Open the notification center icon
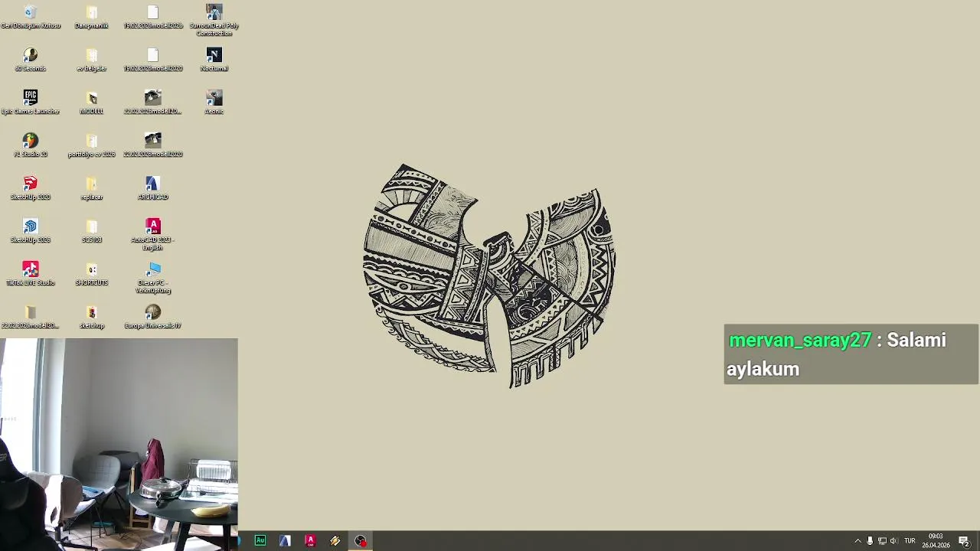This screenshot has height=551, width=980. click(964, 541)
